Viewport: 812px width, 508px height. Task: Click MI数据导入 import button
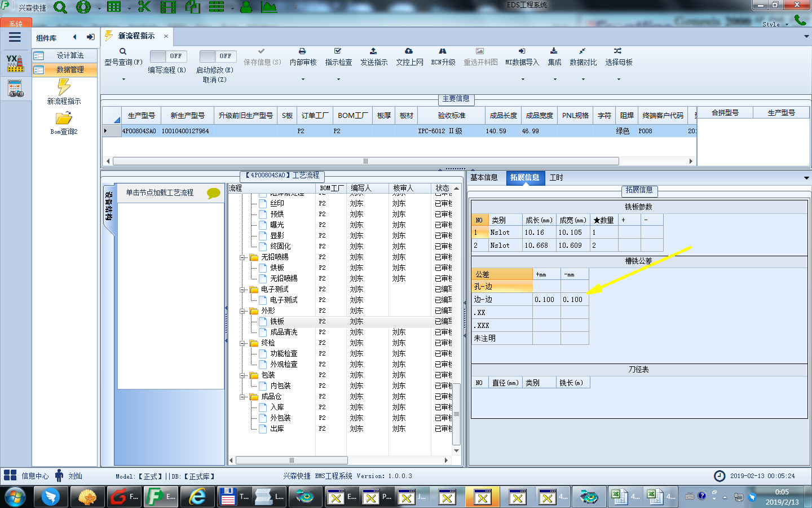pyautogui.click(x=522, y=57)
